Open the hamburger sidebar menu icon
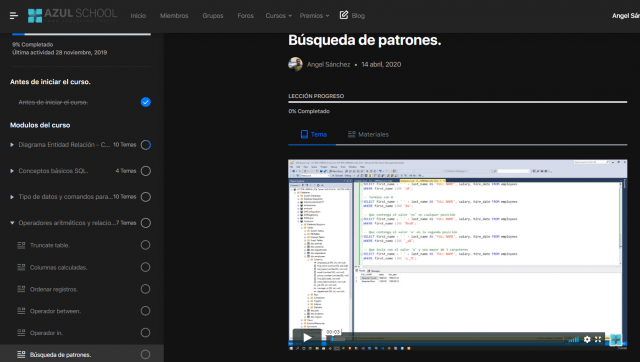The image size is (640, 362). pyautogui.click(x=13, y=16)
